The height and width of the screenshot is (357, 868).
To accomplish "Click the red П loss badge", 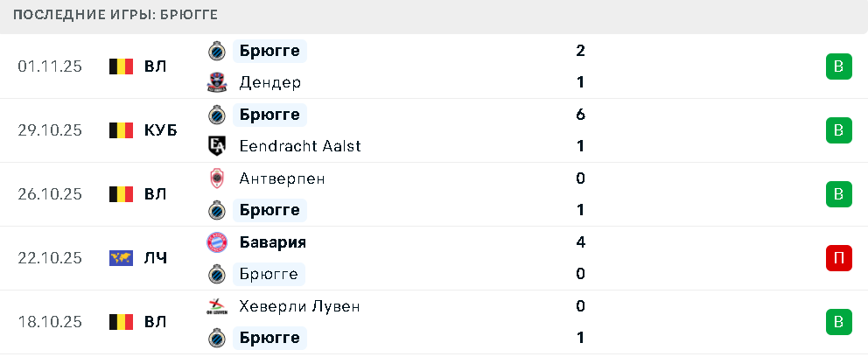I will (837, 258).
